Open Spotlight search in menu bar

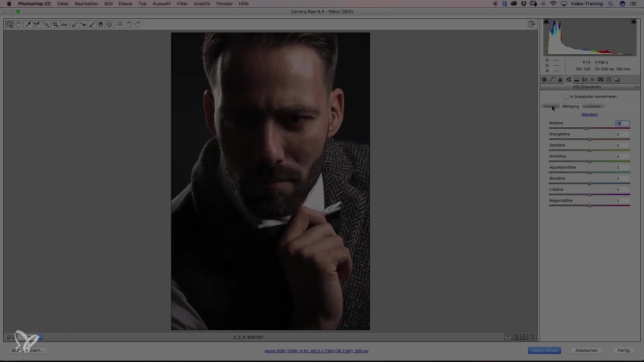coord(611,4)
